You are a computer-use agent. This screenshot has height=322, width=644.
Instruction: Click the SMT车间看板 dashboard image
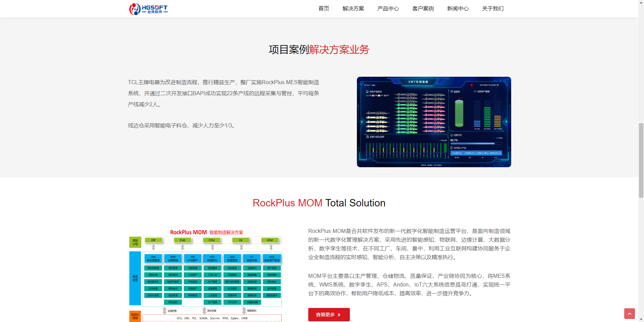pyautogui.click(x=434, y=122)
